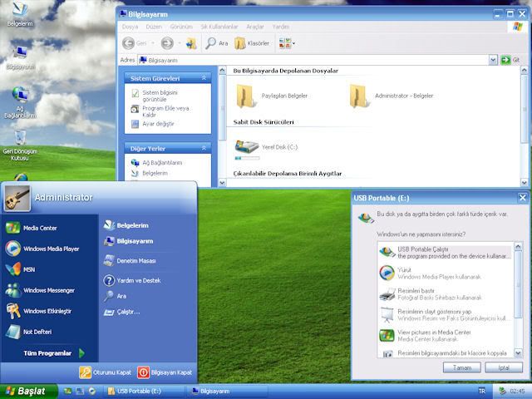
Task: Open the back history dropdown arrow
Action: pyautogui.click(x=153, y=43)
